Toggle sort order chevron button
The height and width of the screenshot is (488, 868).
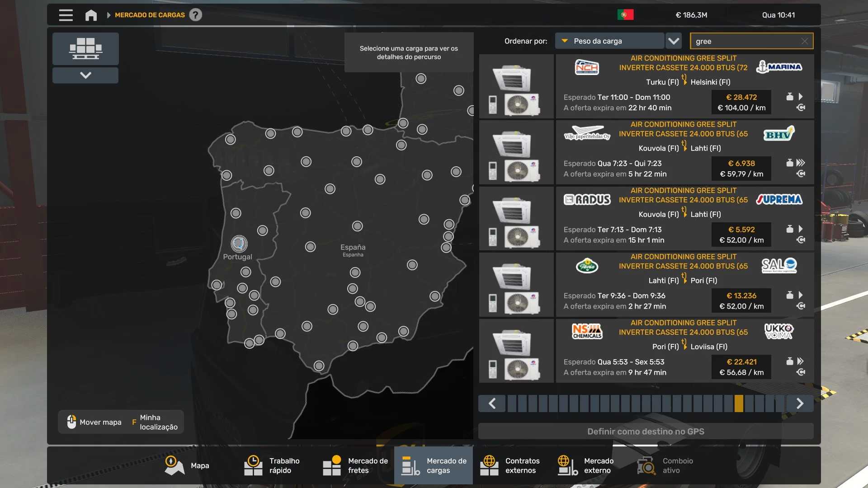[674, 41]
